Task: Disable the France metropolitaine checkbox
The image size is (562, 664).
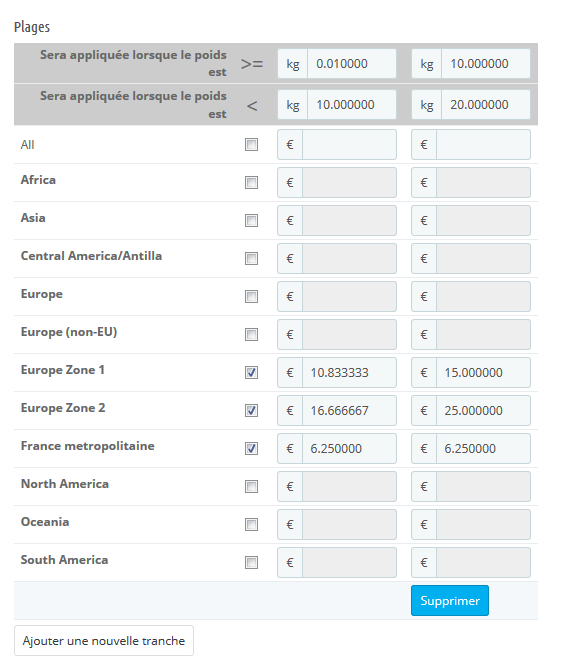Action: pyautogui.click(x=252, y=448)
